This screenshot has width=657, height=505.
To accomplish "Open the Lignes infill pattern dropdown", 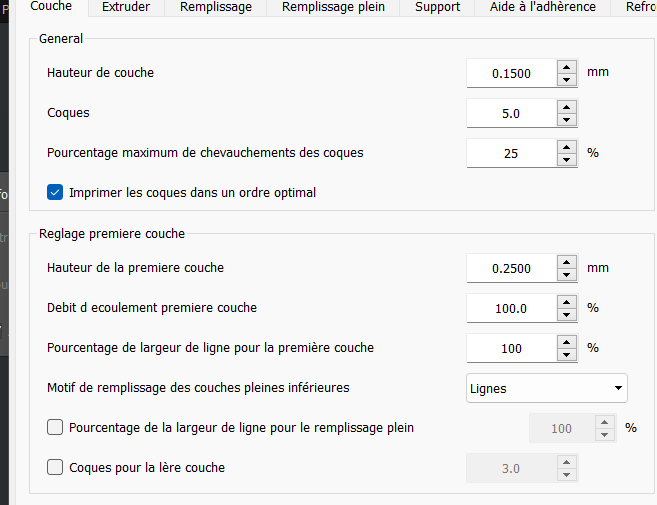I will coord(547,388).
